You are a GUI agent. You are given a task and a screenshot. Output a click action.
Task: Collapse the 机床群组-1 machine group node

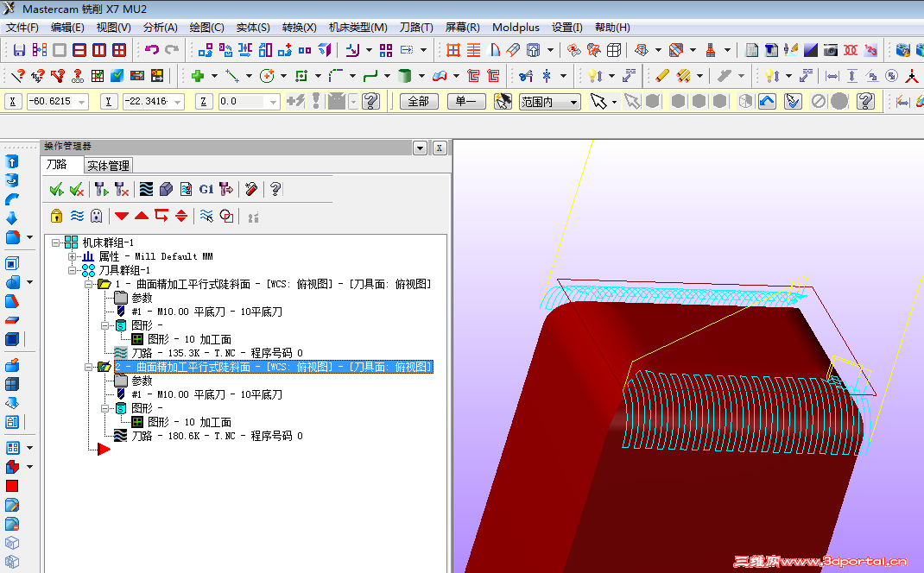coord(55,242)
